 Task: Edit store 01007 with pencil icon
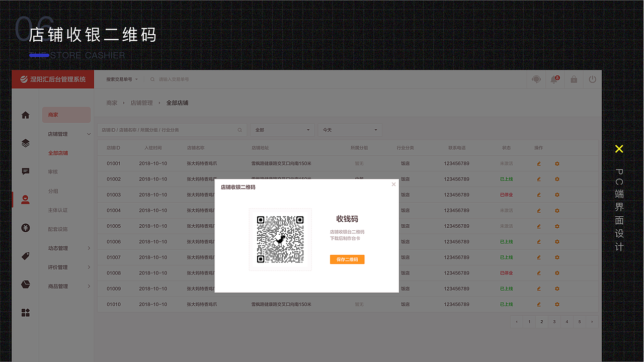(x=539, y=257)
